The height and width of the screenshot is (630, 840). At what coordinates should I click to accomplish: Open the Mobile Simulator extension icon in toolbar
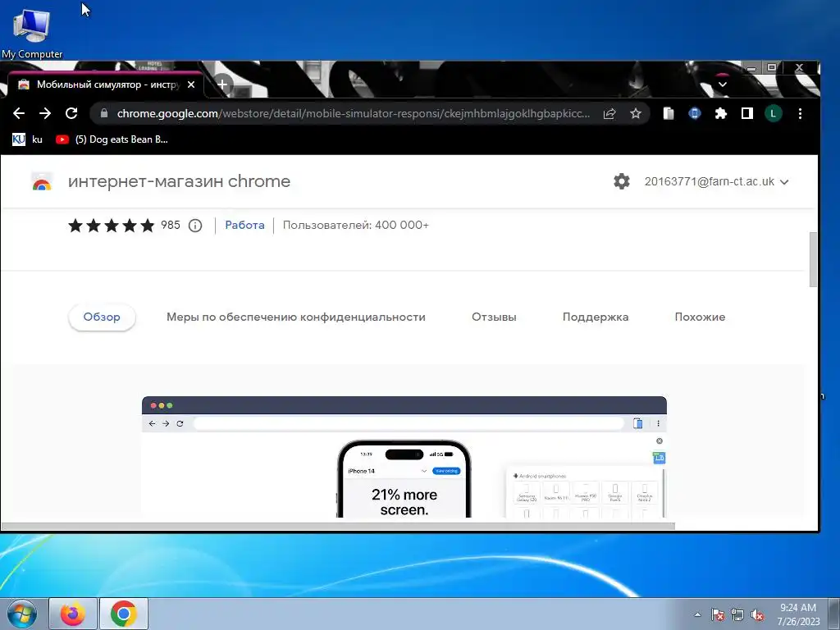coord(668,113)
